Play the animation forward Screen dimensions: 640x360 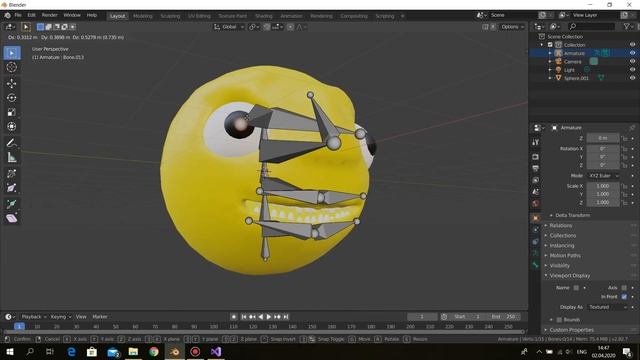click(x=269, y=317)
